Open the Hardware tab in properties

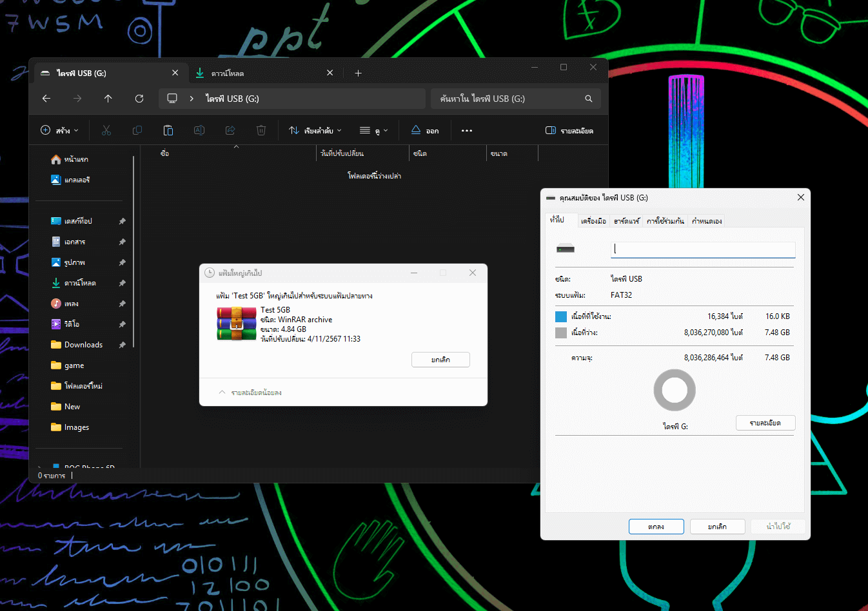point(626,221)
